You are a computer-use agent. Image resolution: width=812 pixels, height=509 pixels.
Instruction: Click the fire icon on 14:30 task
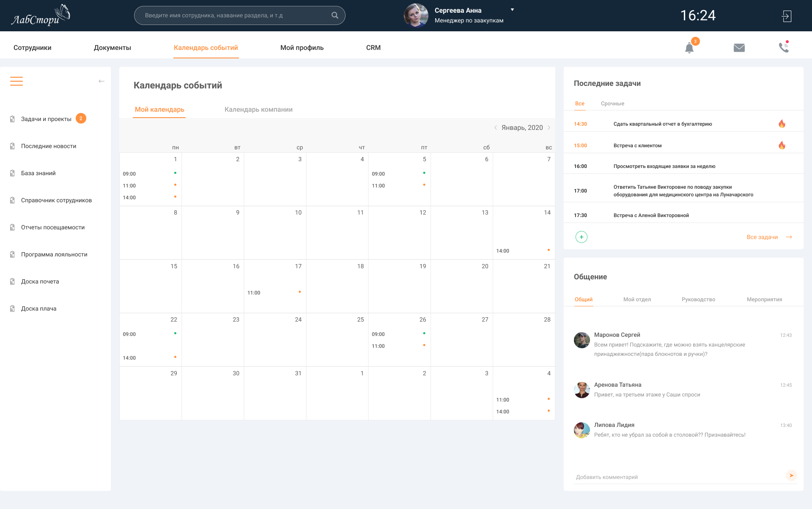coord(782,124)
